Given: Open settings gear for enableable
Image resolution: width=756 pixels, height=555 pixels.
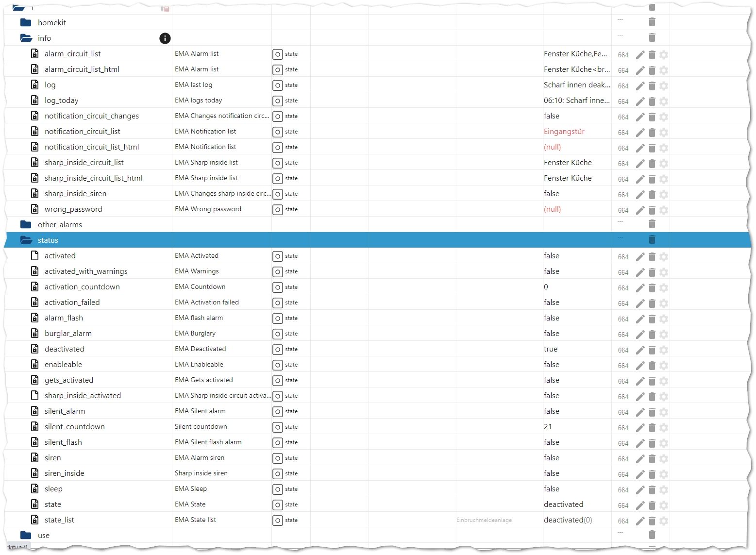Looking at the screenshot, I should point(664,366).
